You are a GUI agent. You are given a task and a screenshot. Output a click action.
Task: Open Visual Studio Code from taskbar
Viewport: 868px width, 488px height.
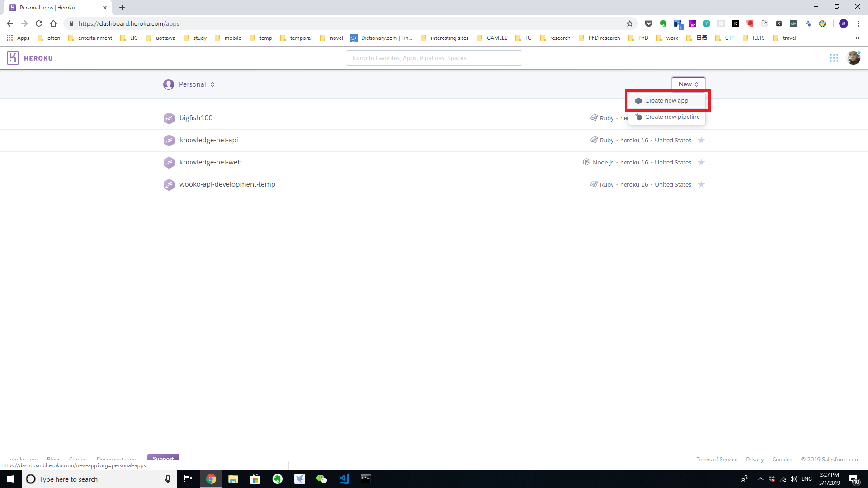[x=344, y=479]
